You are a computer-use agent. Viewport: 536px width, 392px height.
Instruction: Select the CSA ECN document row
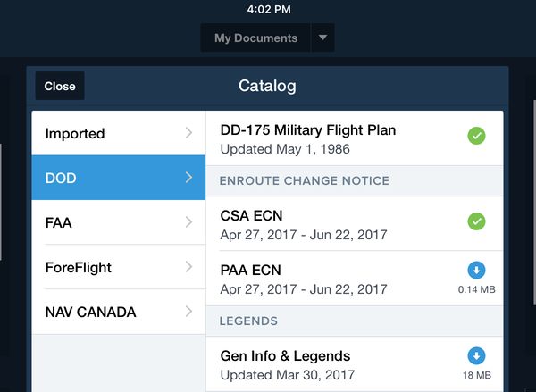pyautogui.click(x=331, y=223)
